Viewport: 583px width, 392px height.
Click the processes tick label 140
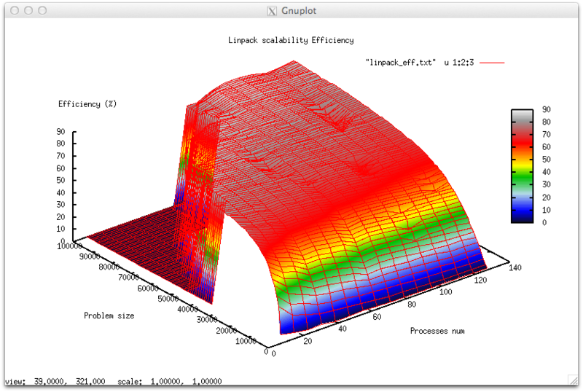(x=515, y=268)
